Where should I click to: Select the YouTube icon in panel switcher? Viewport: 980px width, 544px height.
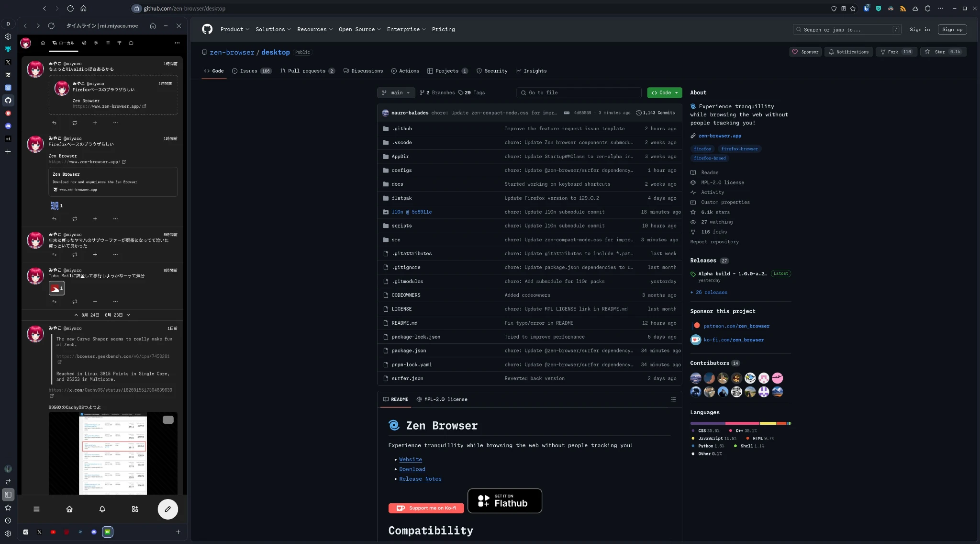point(53,532)
